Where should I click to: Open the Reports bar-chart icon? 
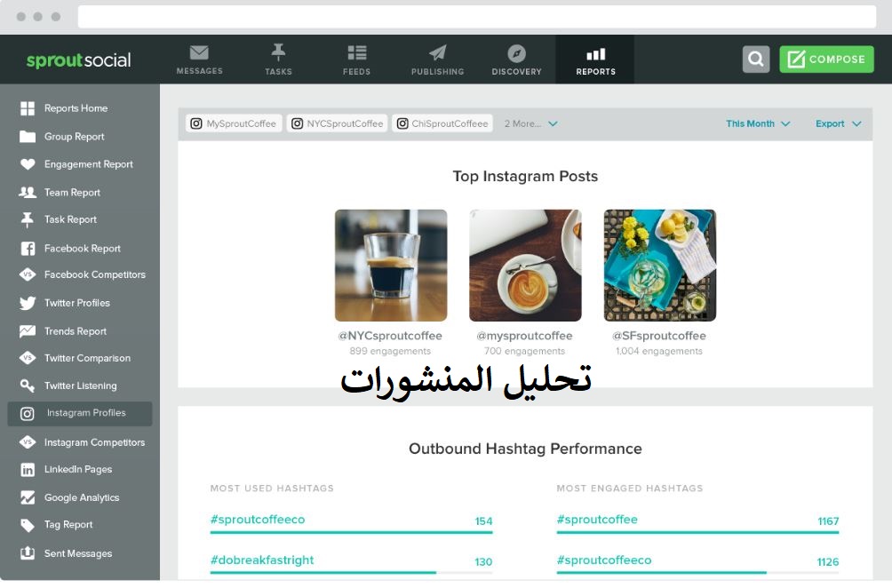pos(595,54)
